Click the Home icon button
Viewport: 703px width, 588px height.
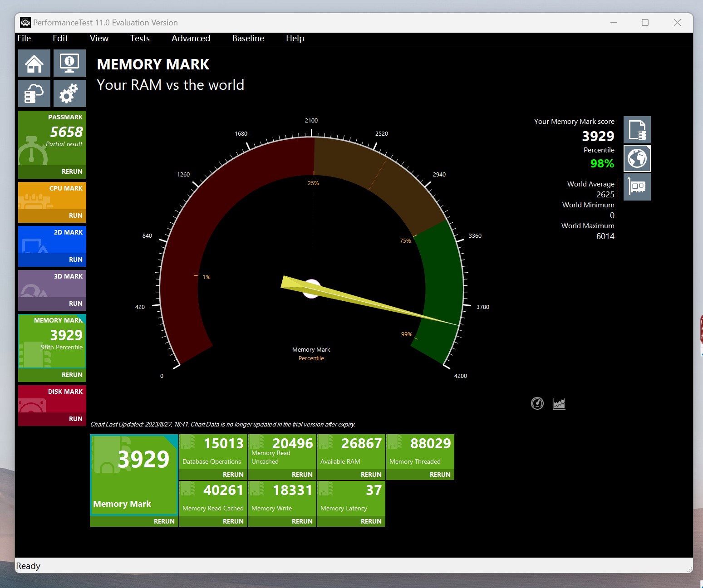(34, 64)
